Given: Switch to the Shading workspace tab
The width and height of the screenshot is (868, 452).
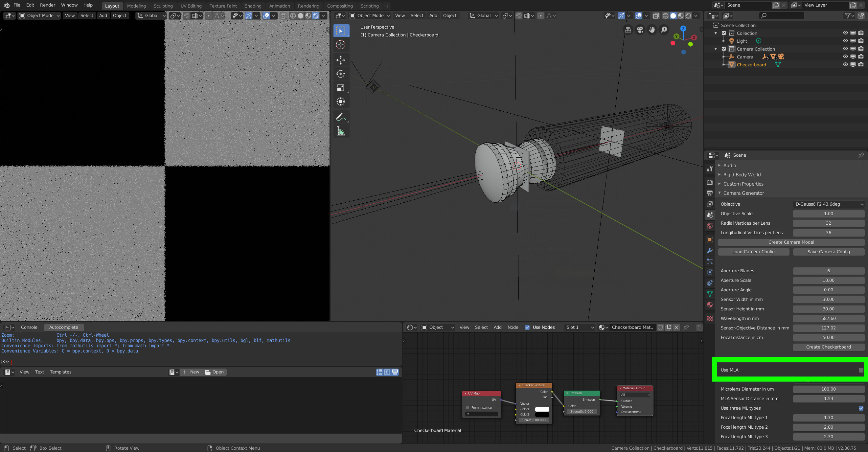Looking at the screenshot, I should point(253,6).
